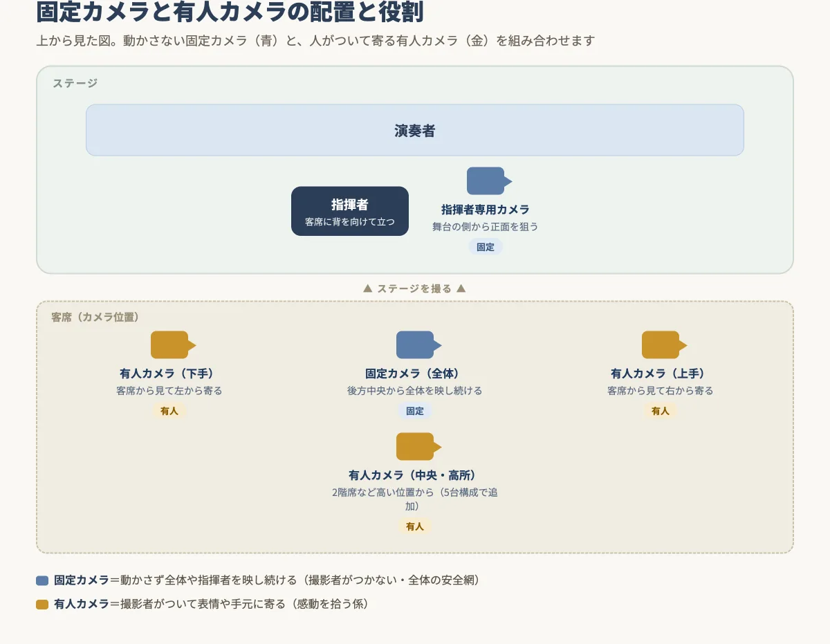Image resolution: width=830 pixels, height=644 pixels.
Task: Click the ステージ section label
Action: [75, 84]
